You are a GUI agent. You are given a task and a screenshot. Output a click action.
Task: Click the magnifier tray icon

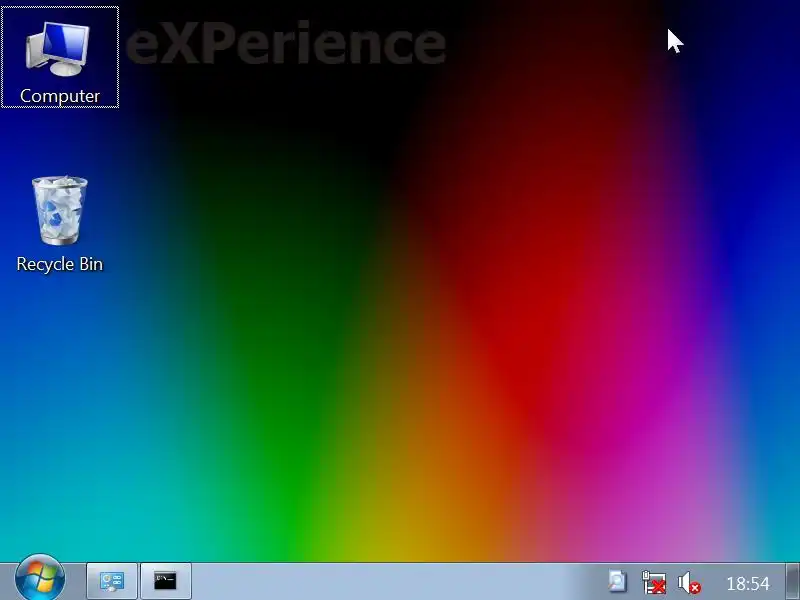(617, 582)
